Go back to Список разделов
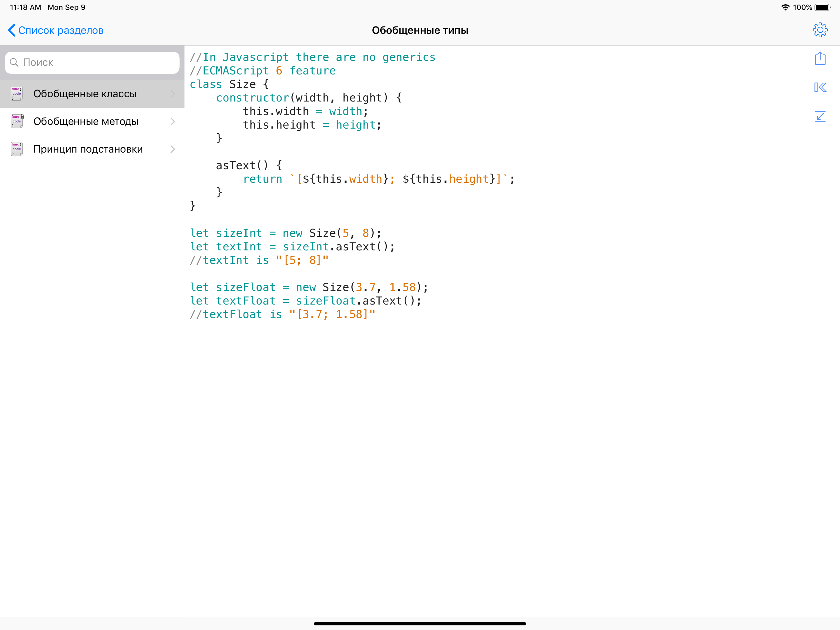Screen dimensions: 840x630 coord(61,30)
